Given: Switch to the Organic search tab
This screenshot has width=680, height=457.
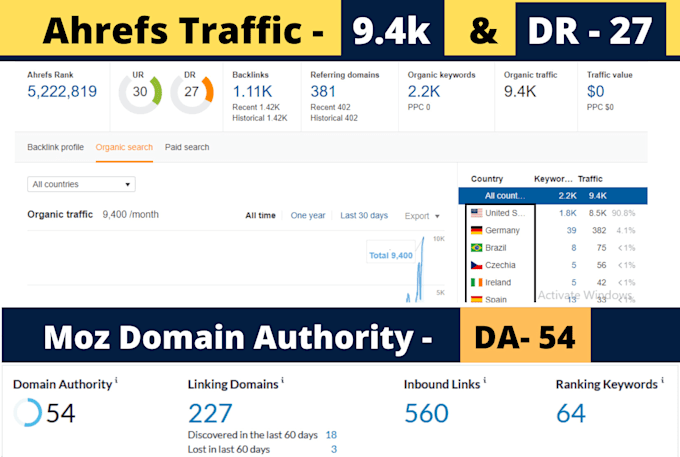Looking at the screenshot, I should (124, 147).
